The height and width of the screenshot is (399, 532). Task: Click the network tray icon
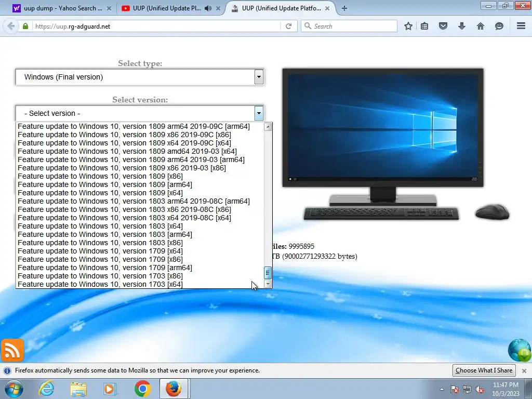tap(467, 389)
